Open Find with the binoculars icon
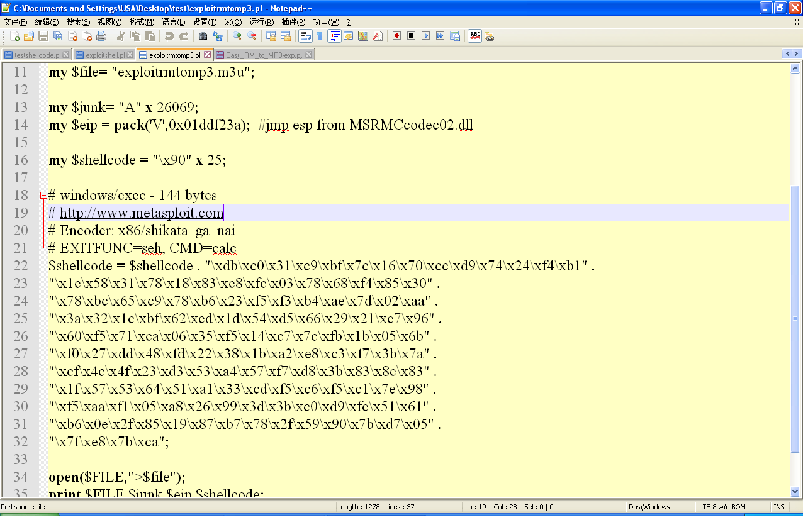The height and width of the screenshot is (532, 803). coord(203,36)
